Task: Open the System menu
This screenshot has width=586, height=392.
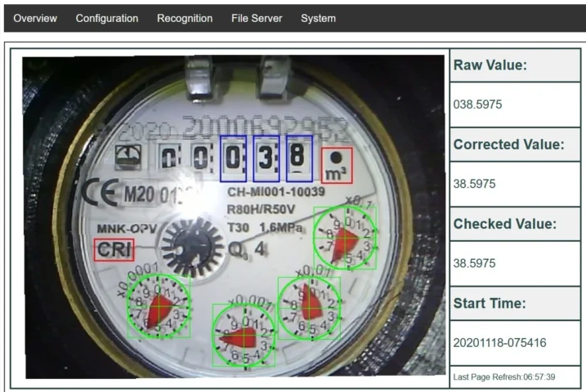Action: [x=318, y=19]
